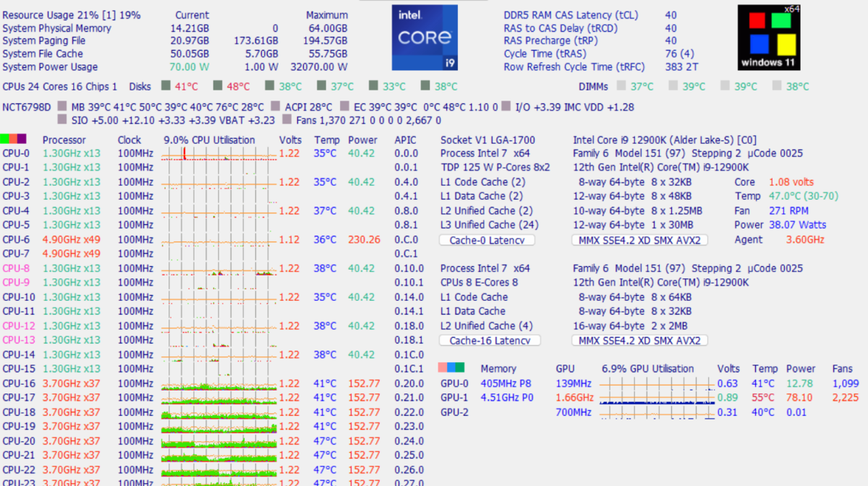Click the ACPI sensor square icon
Screen dimensions: 868x486
tap(276, 107)
